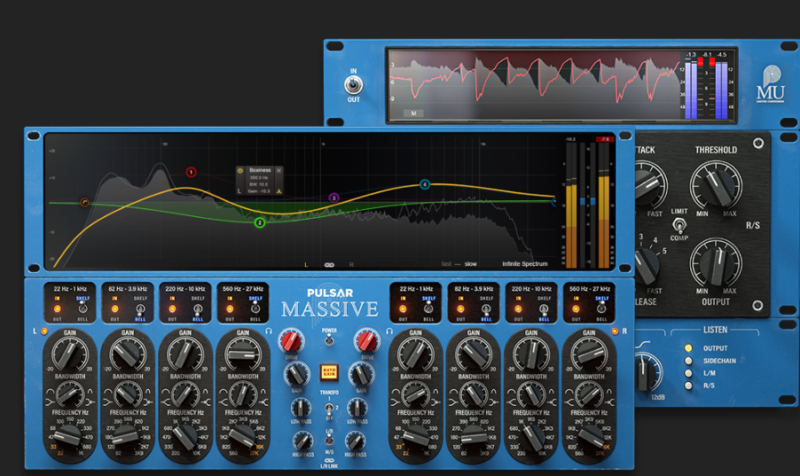Toggle L channel 22 Hz - 1 kHz IN LED
This screenshot has width=800, height=476.
click(x=57, y=309)
